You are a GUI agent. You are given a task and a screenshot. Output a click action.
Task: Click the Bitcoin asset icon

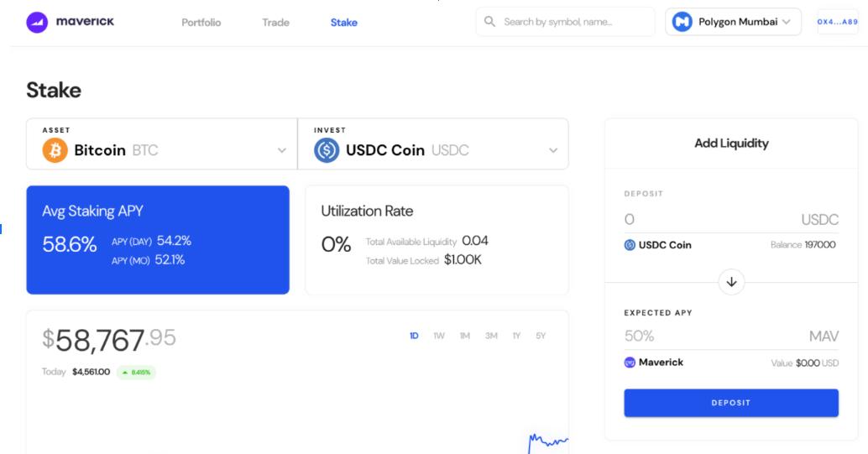55,150
